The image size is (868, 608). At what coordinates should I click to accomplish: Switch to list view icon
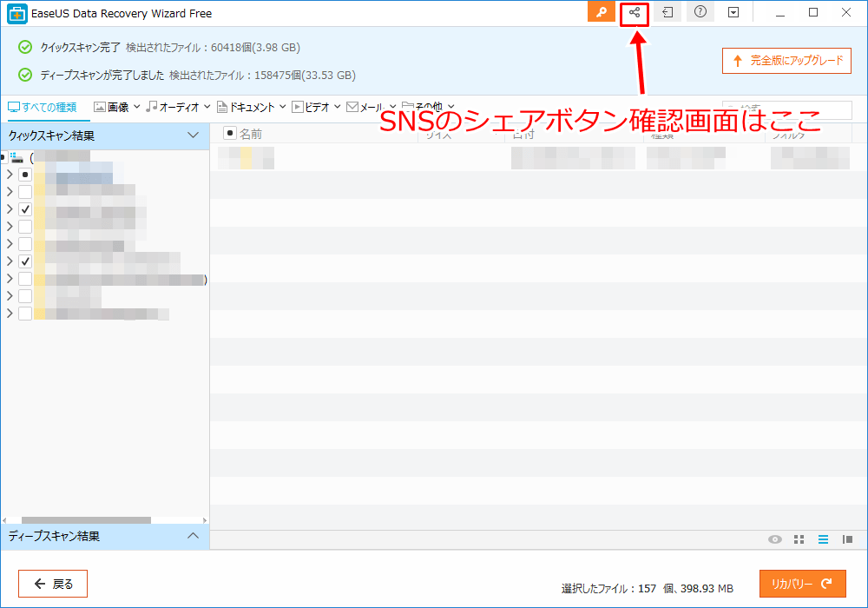[x=823, y=539]
